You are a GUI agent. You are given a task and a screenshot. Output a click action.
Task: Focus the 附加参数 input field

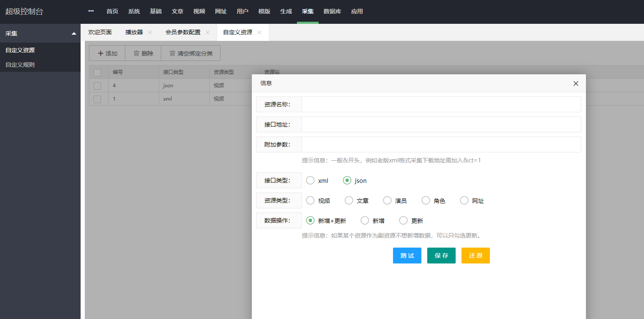441,144
